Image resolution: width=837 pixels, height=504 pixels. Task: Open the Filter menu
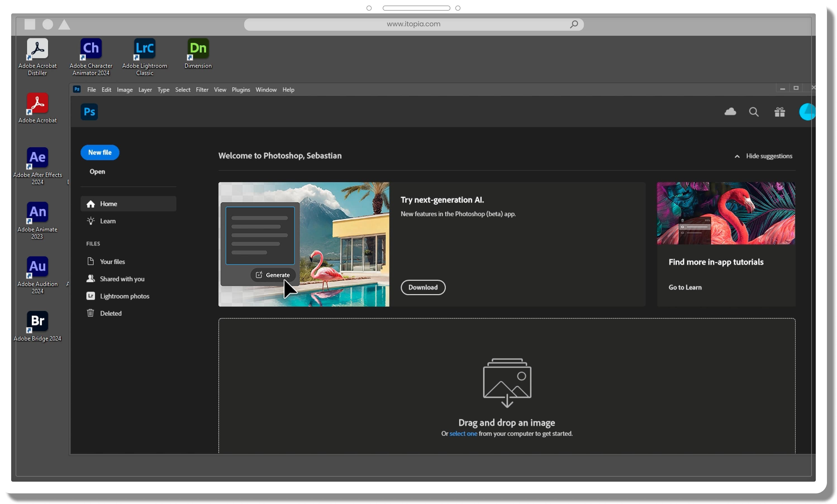tap(202, 90)
